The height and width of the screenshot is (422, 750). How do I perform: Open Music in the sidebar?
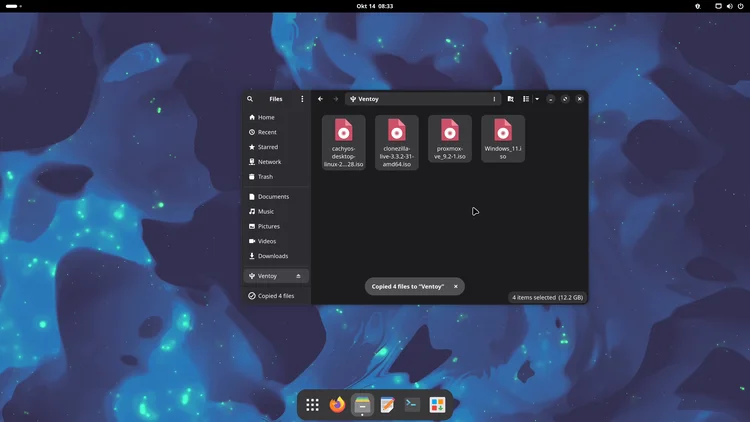click(276, 211)
